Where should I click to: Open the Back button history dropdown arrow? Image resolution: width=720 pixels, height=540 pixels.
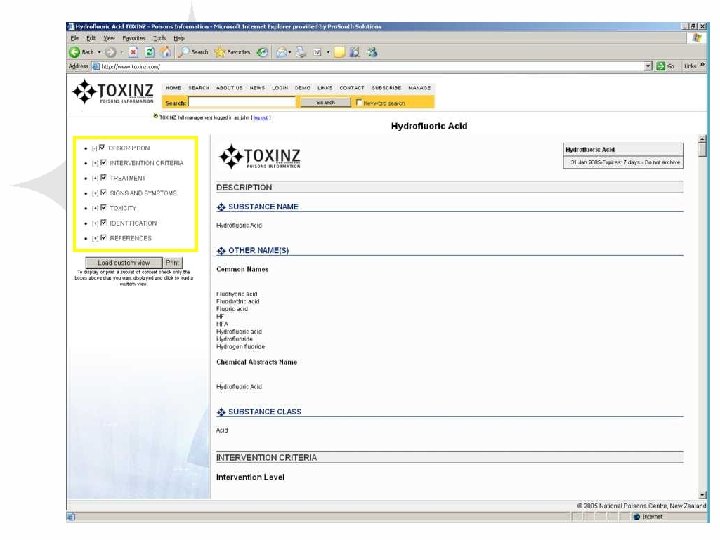(x=99, y=52)
